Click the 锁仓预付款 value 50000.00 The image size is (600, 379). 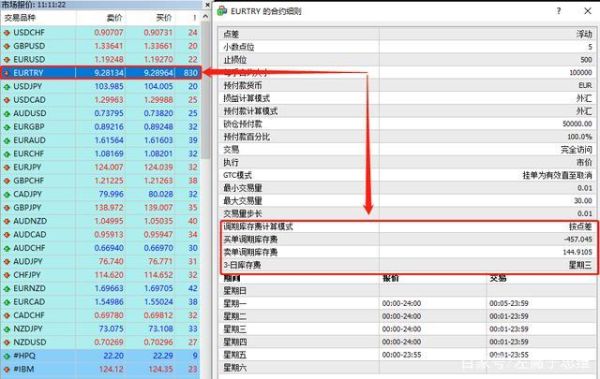[577, 124]
